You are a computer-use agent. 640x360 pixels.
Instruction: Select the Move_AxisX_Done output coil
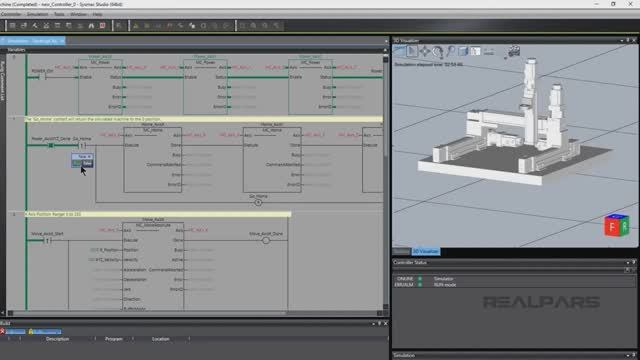(x=266, y=240)
